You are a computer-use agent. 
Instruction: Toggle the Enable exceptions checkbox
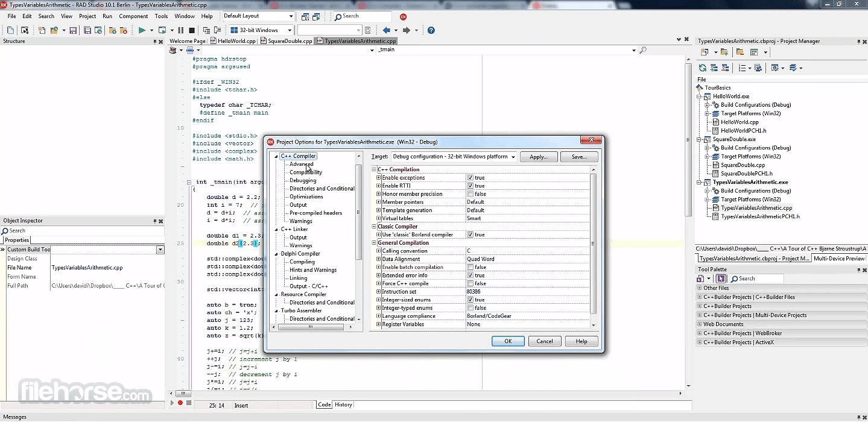point(470,178)
